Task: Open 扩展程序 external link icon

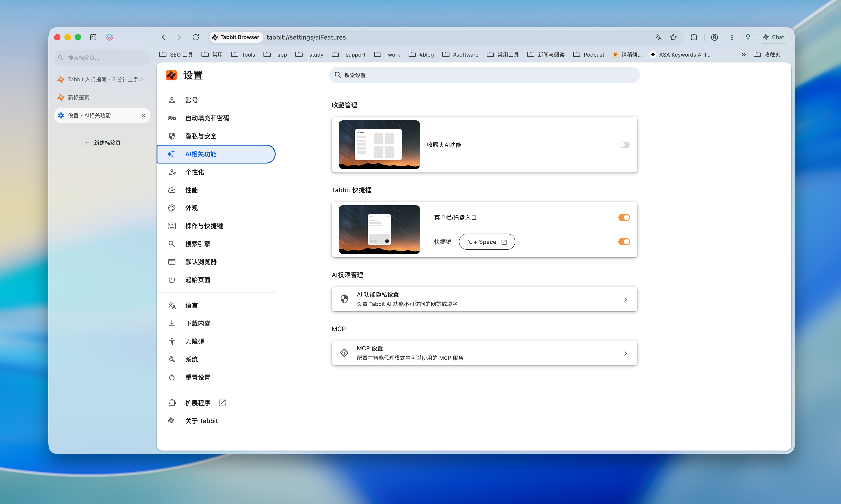Action: 222,403
